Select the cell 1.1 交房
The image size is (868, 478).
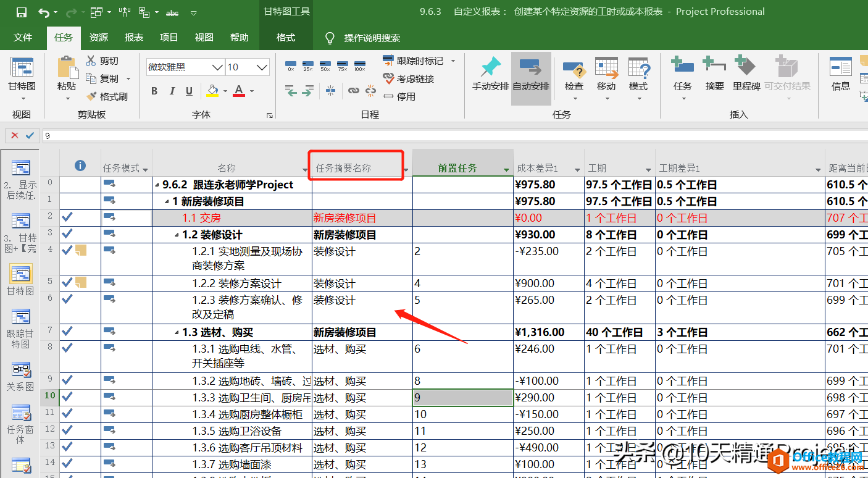tap(232, 218)
